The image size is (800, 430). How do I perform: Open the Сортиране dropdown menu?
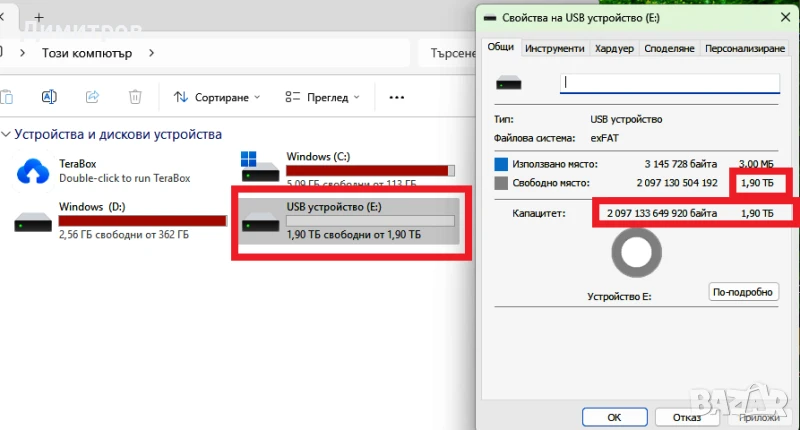coord(217,97)
